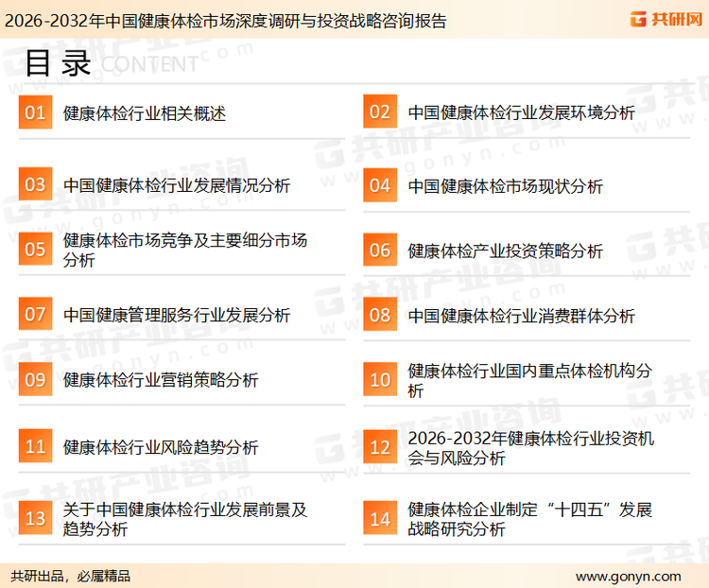Select chapter title 健康体检行业国内重点体检机构分析
709x588 pixels.
(x=530, y=380)
